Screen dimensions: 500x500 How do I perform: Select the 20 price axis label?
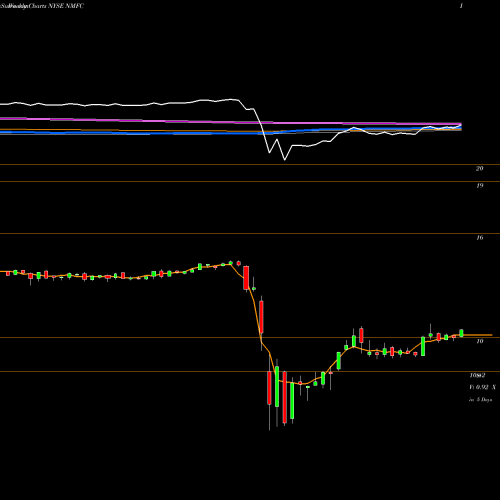[479, 169]
